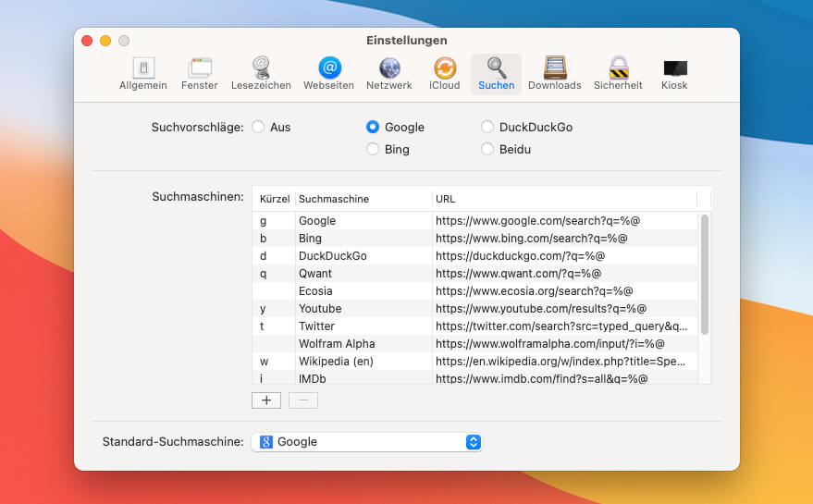Close the Einstellungen window
Screen dimensions: 813x504
click(x=87, y=41)
